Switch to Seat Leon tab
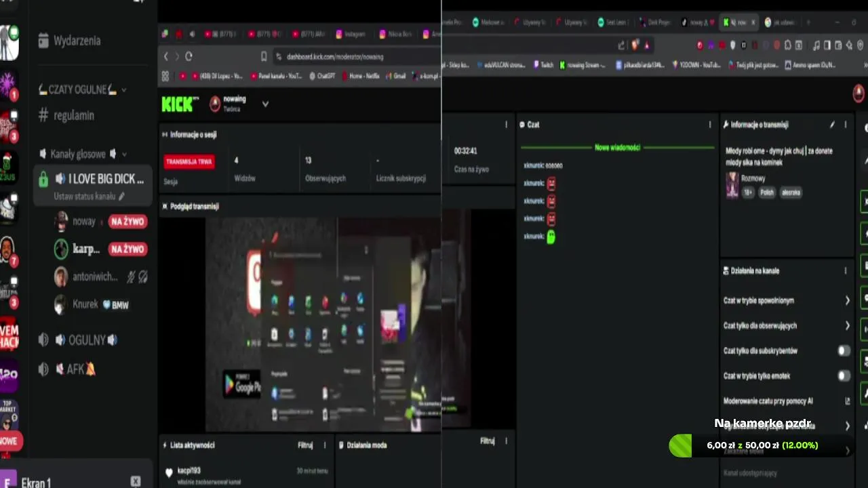 coord(613,22)
